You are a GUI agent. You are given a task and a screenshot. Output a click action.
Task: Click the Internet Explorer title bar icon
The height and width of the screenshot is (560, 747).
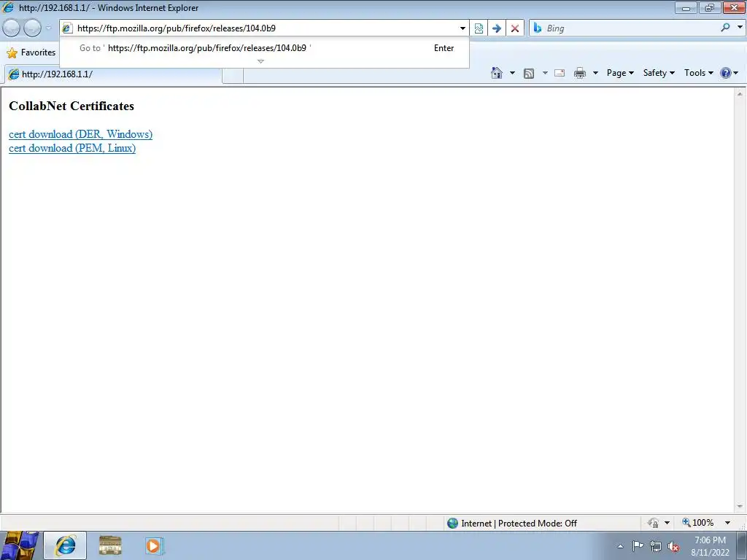(x=8, y=7)
